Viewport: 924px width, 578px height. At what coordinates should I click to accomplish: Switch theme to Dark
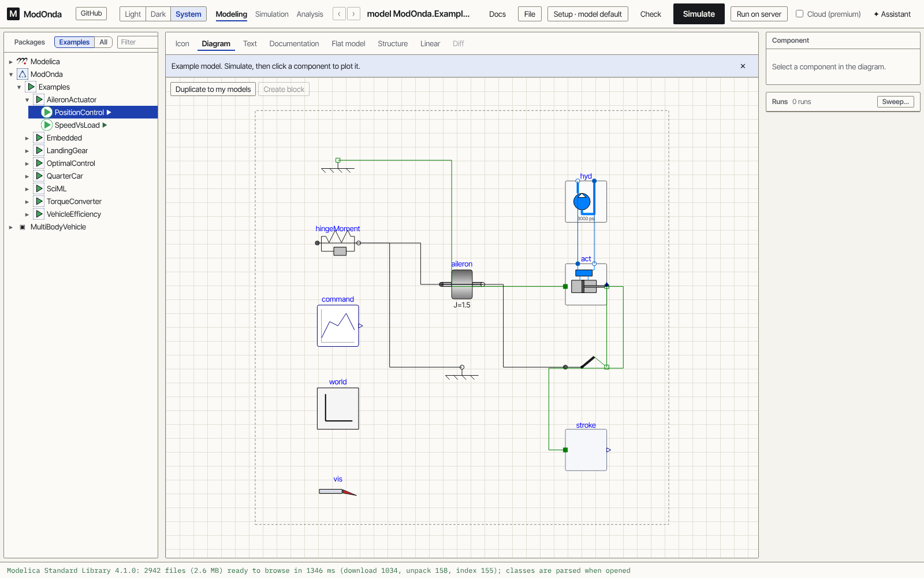tap(158, 14)
